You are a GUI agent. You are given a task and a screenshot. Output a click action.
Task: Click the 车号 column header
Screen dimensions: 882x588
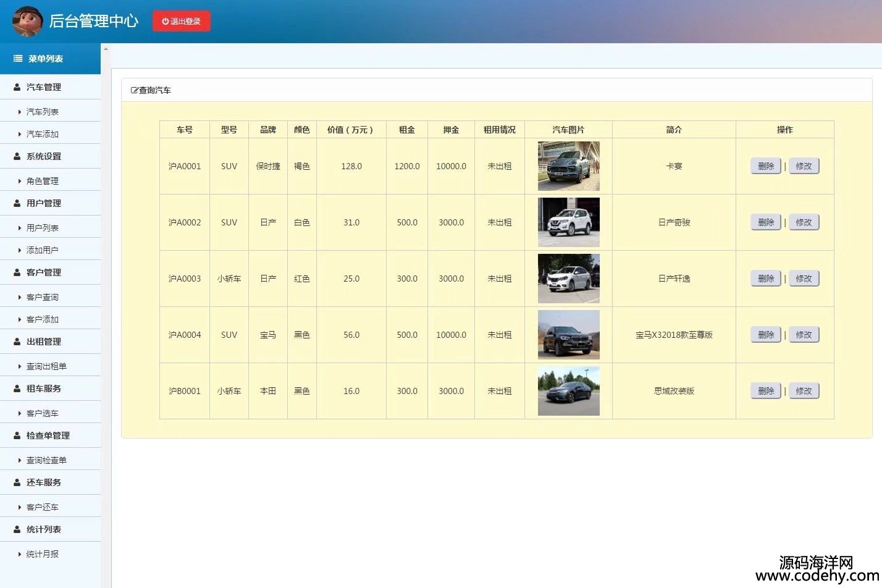click(x=185, y=130)
